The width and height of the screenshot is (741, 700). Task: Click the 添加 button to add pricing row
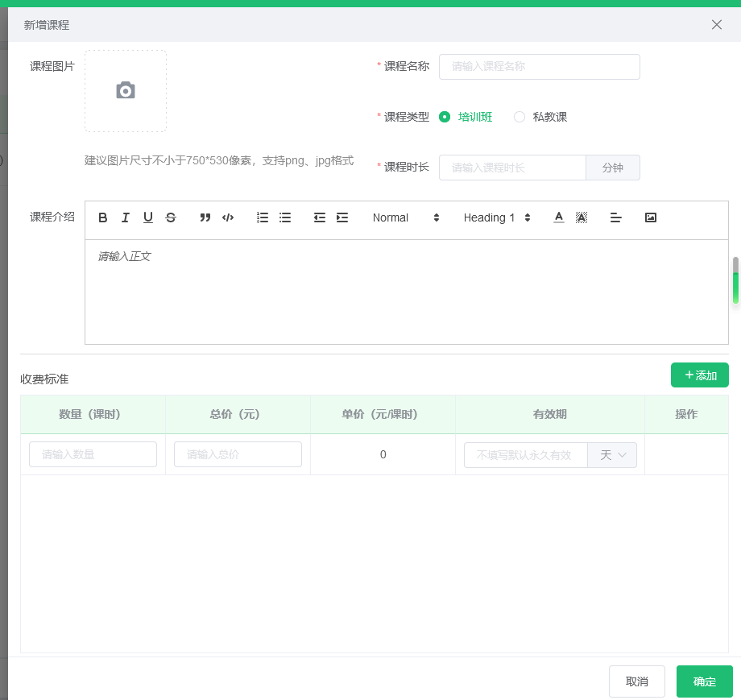click(699, 375)
